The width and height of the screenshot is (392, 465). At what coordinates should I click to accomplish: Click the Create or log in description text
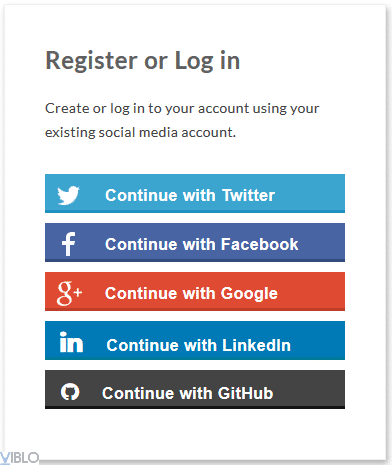[182, 109]
